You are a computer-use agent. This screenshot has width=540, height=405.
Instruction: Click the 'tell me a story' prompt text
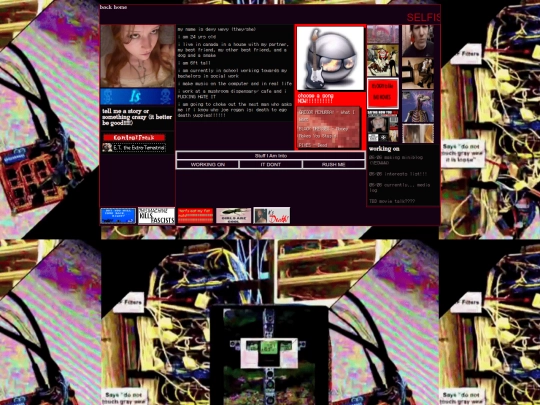137,117
